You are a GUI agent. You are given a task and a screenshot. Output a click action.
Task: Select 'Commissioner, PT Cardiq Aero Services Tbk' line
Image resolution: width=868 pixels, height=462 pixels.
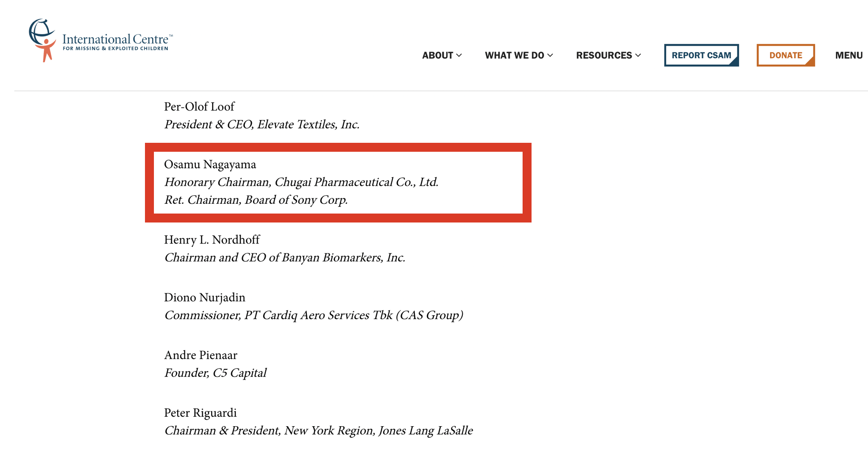point(314,316)
